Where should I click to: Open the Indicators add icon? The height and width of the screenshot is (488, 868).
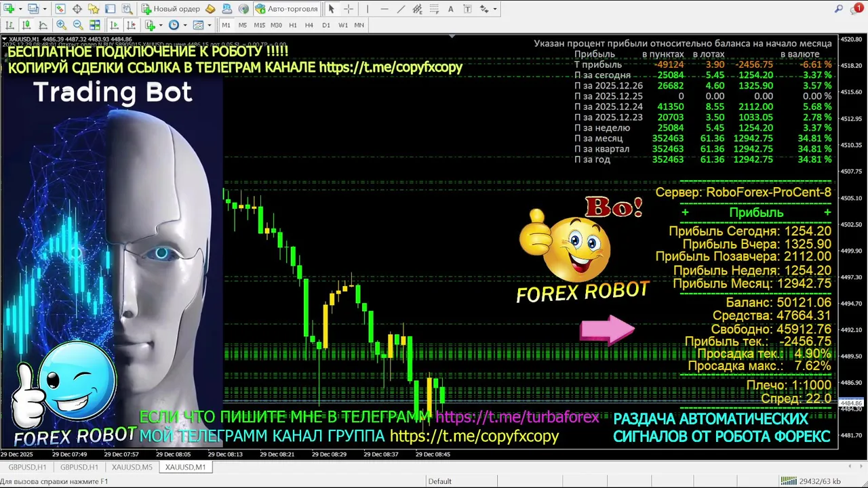tap(150, 25)
